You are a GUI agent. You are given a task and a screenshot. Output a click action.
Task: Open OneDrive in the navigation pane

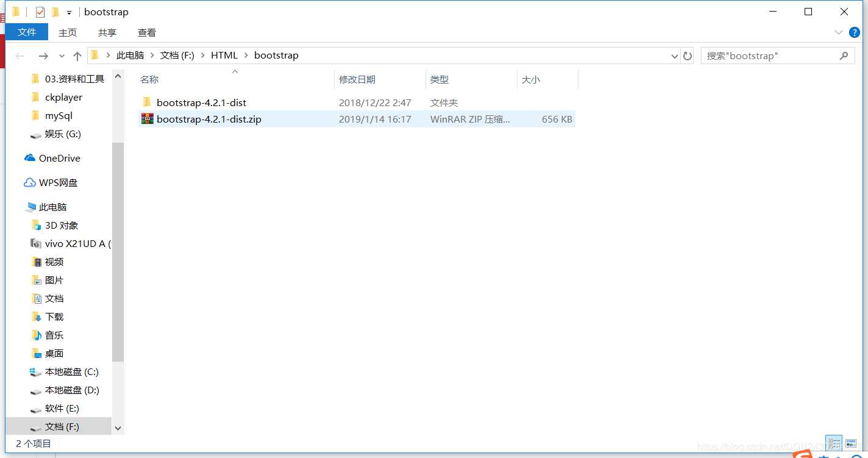(60, 158)
